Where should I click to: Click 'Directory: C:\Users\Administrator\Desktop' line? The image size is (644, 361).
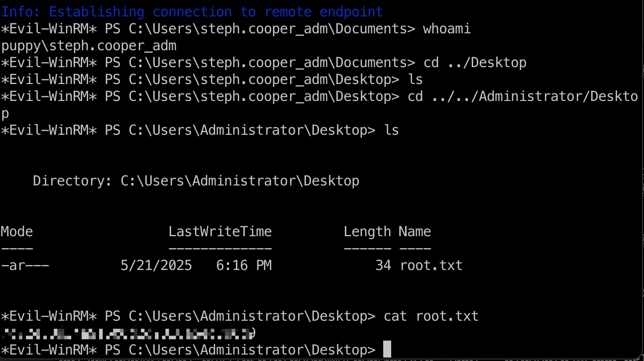click(196, 181)
